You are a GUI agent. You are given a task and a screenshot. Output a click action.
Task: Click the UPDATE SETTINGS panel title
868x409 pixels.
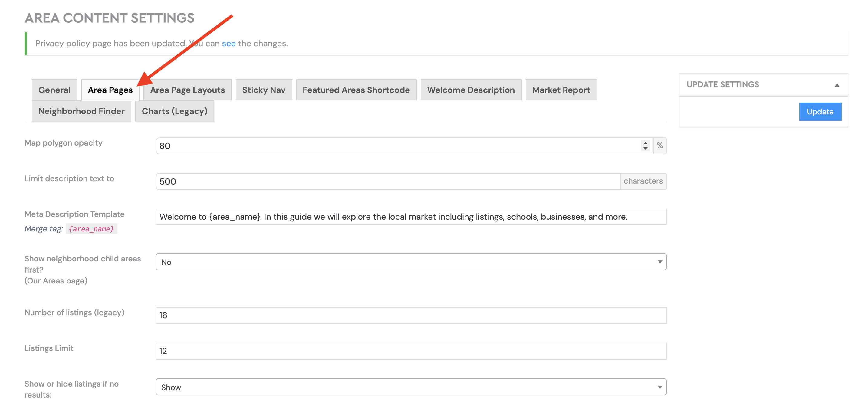723,85
